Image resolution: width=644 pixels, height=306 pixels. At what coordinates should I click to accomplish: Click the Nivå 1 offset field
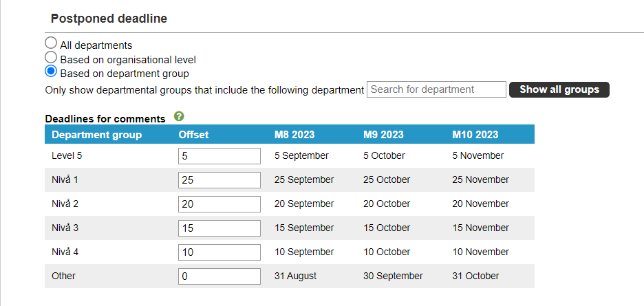coord(219,180)
